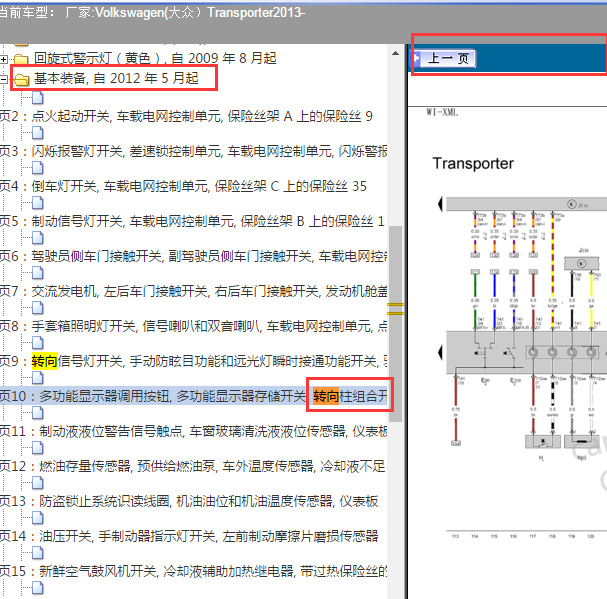Click document icon above 页14 row
This screenshot has height=599, width=607.
(x=38, y=518)
